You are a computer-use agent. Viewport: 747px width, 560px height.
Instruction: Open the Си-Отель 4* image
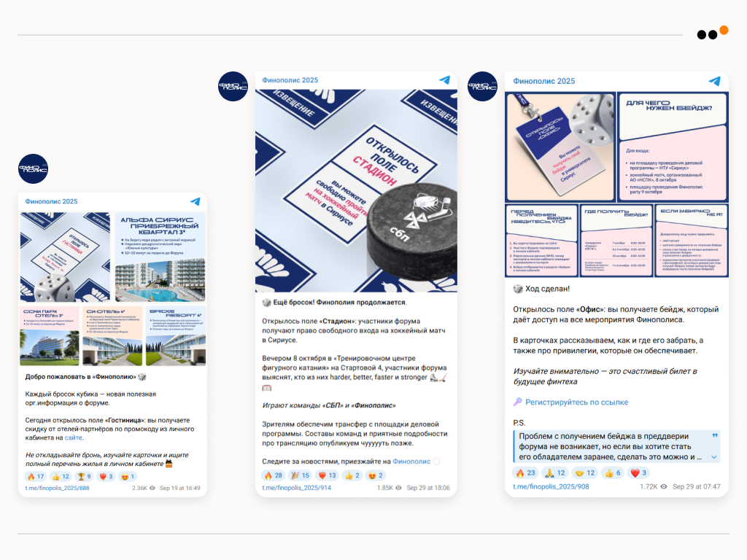112,335
